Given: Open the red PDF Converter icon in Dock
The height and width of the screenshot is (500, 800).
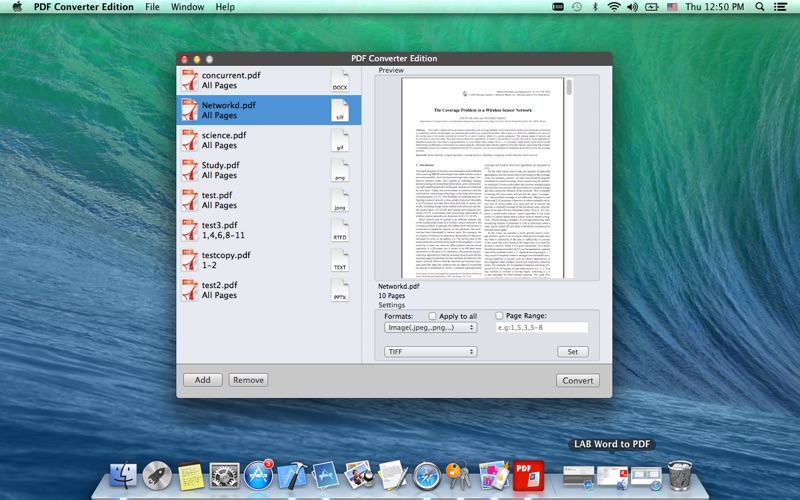Looking at the screenshot, I should tap(528, 476).
